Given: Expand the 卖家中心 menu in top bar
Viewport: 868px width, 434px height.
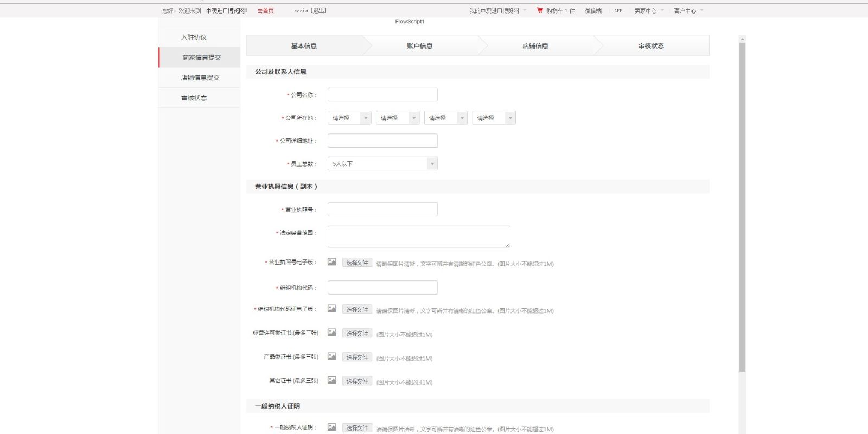Looking at the screenshot, I should (648, 11).
